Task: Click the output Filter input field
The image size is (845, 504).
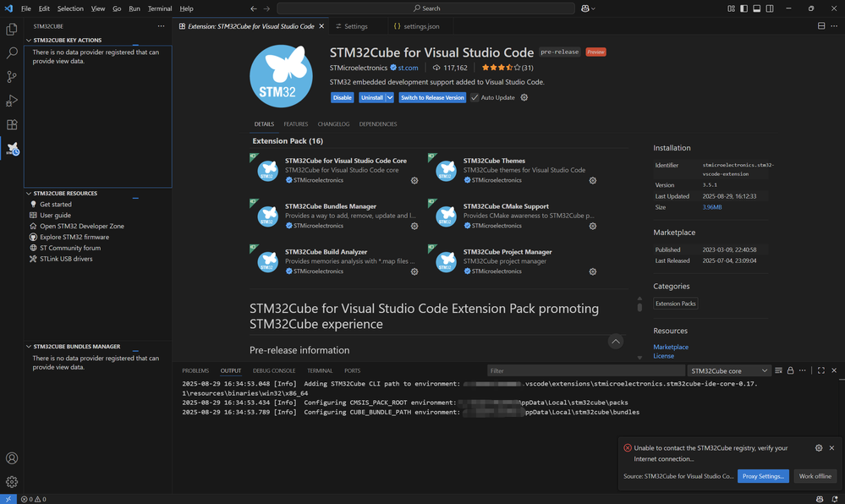Action: [x=586, y=371]
